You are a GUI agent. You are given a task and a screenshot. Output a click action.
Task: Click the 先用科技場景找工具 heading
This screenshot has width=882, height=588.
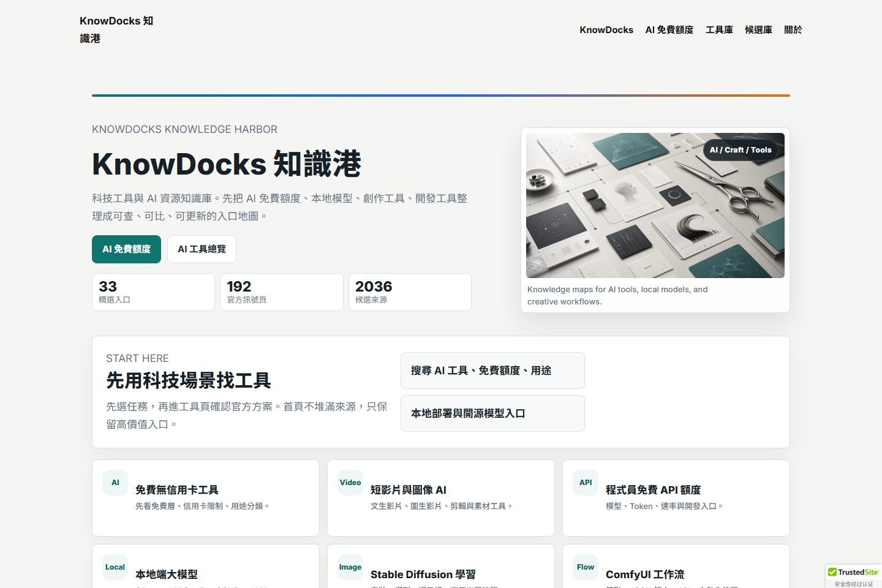(x=189, y=380)
